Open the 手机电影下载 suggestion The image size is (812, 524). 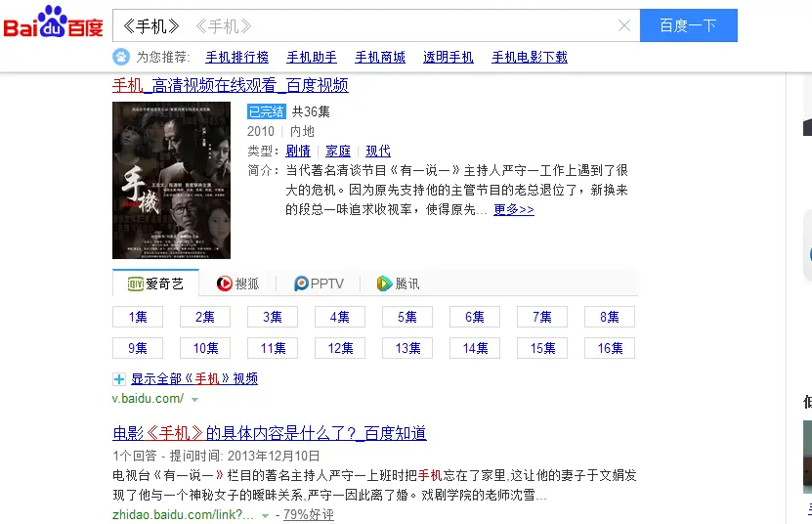pyautogui.click(x=530, y=57)
